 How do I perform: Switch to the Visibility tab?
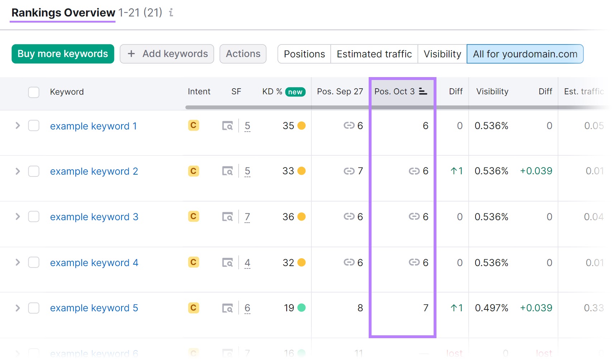pos(442,54)
